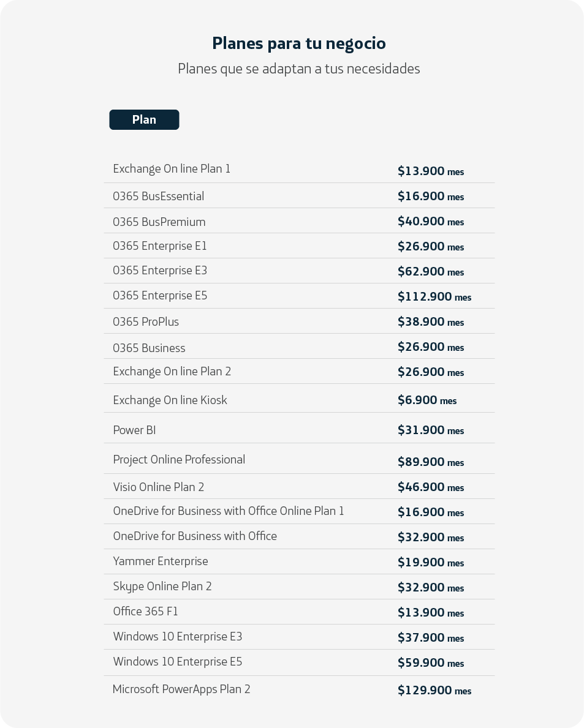Click the Yammer Enterprise plan

(299, 561)
